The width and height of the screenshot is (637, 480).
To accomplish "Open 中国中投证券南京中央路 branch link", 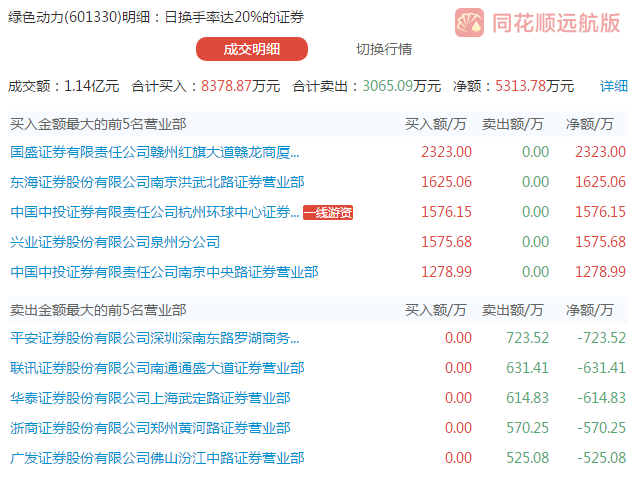I will coord(164,272).
